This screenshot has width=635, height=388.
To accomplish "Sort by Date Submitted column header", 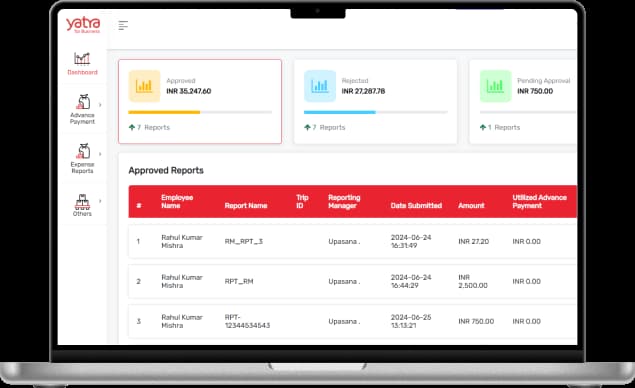I will point(416,206).
